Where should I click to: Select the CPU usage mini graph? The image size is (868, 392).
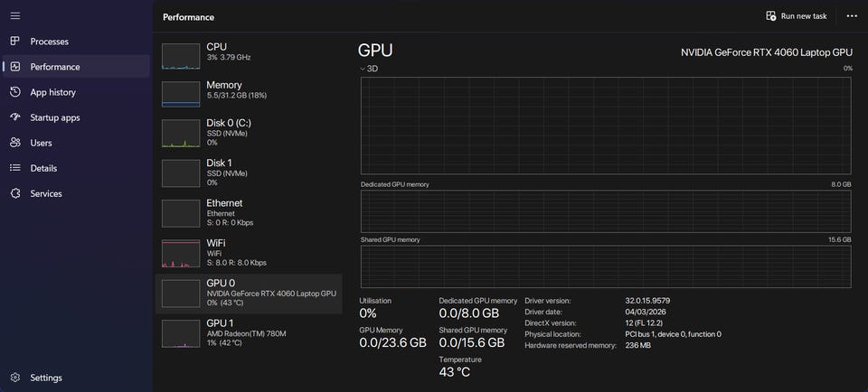pyautogui.click(x=181, y=56)
